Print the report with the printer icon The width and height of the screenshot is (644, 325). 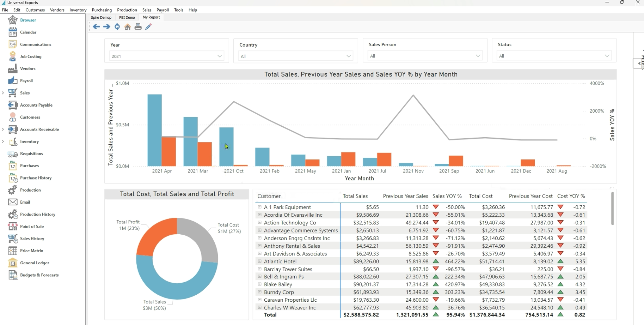point(138,26)
